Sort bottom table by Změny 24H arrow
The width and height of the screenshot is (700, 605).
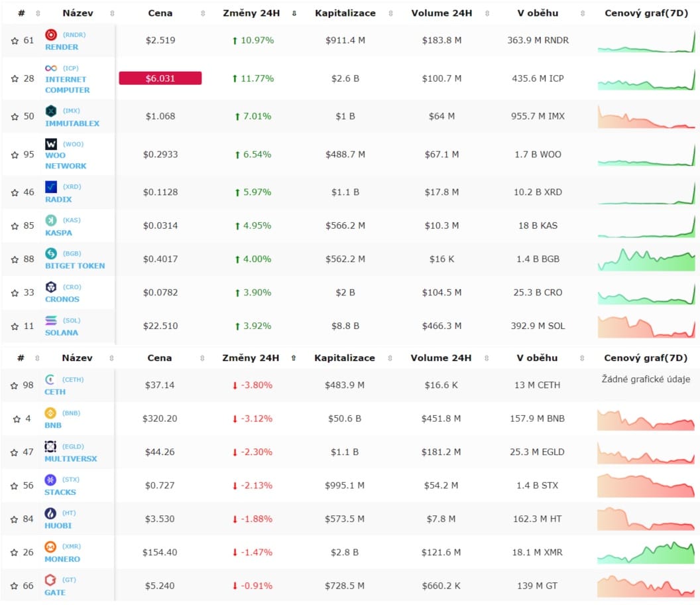point(293,358)
